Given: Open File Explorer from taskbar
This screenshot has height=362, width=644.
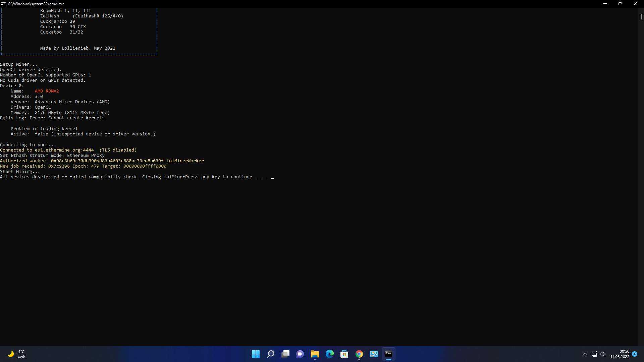Looking at the screenshot, I should click(315, 354).
